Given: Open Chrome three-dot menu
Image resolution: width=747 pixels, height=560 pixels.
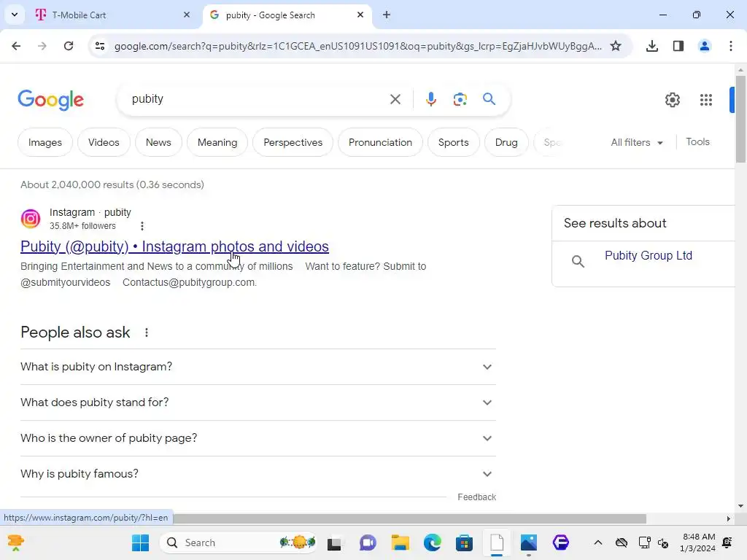Looking at the screenshot, I should [x=730, y=46].
